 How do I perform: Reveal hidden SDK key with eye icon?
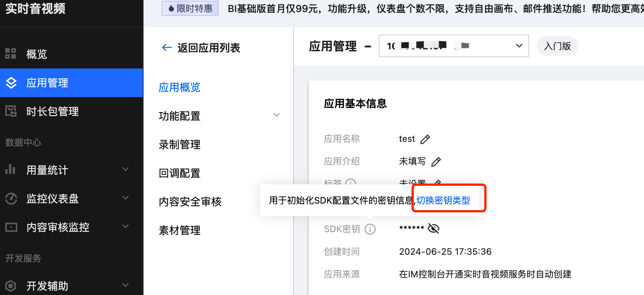434,228
